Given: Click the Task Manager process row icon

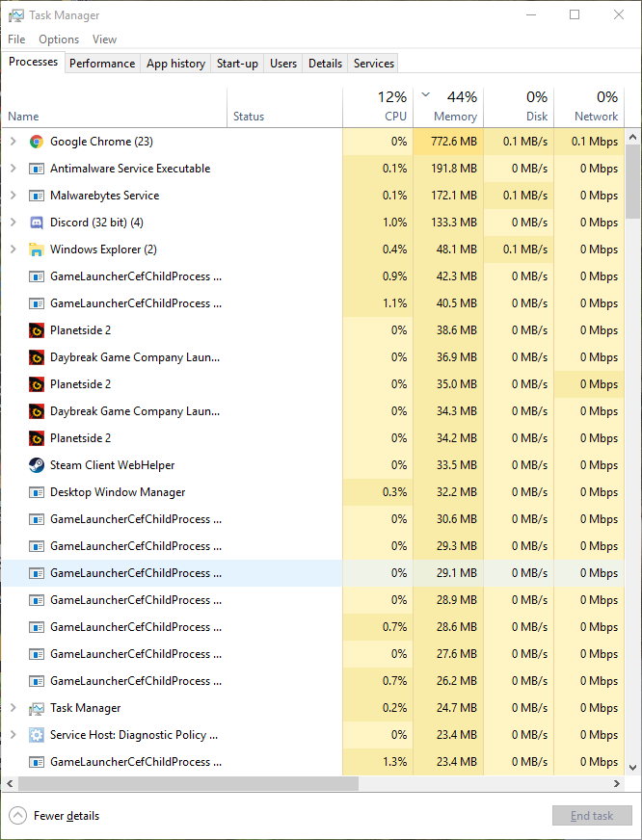Looking at the screenshot, I should point(37,708).
